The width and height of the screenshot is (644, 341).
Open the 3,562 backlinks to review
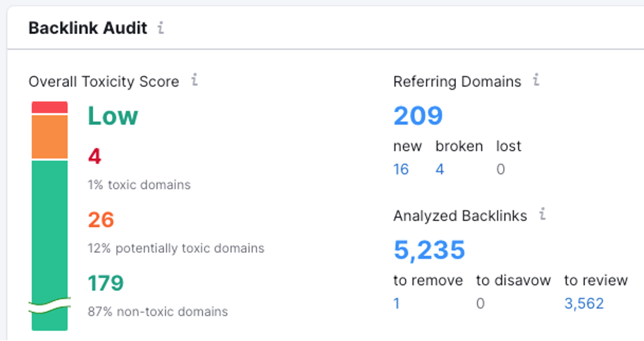tap(584, 304)
